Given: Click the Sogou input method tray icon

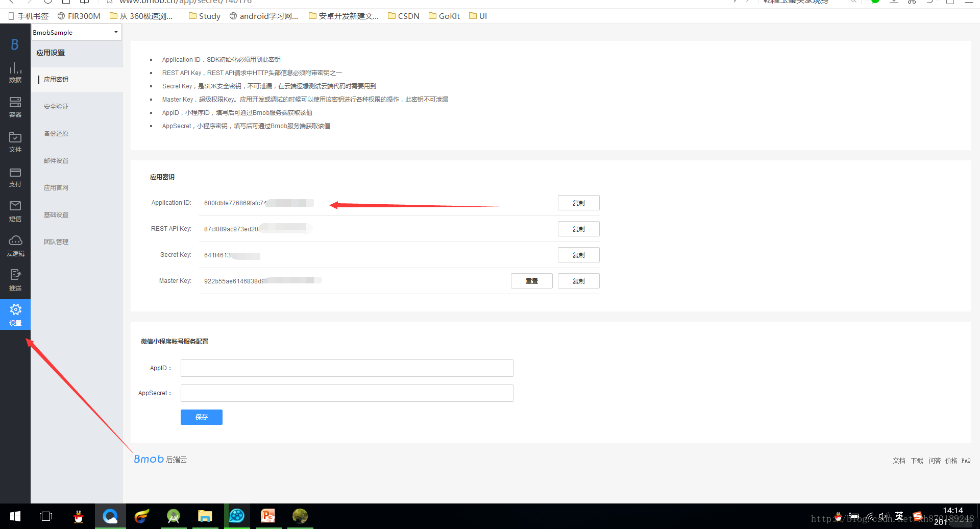Looking at the screenshot, I should tap(917, 516).
